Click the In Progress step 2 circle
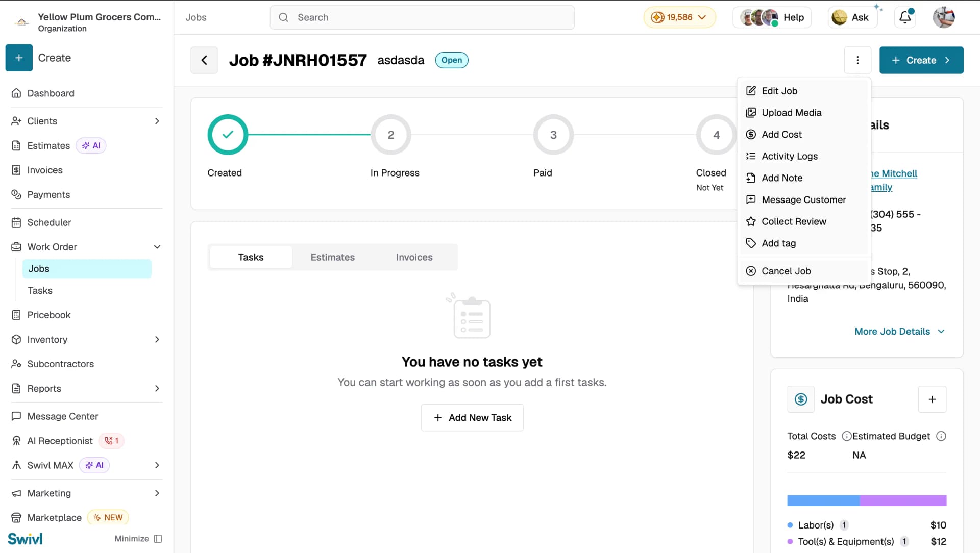This screenshot has height=553, width=980. (x=390, y=135)
